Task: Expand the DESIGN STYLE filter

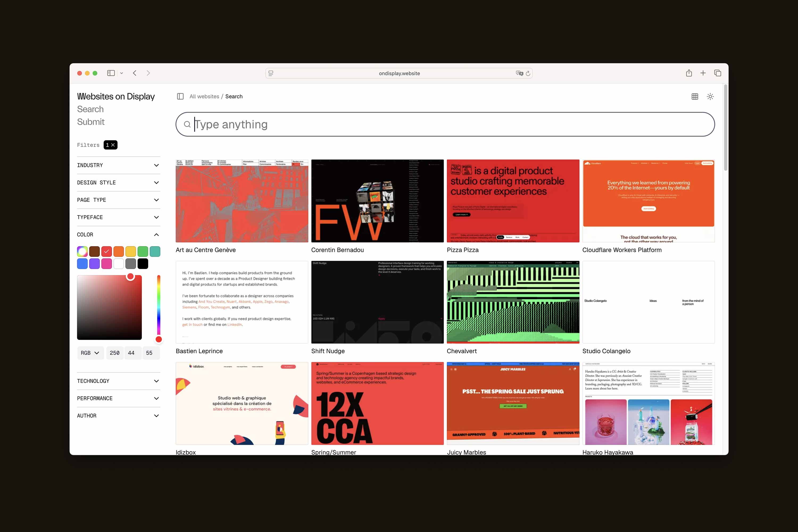Action: (118, 182)
